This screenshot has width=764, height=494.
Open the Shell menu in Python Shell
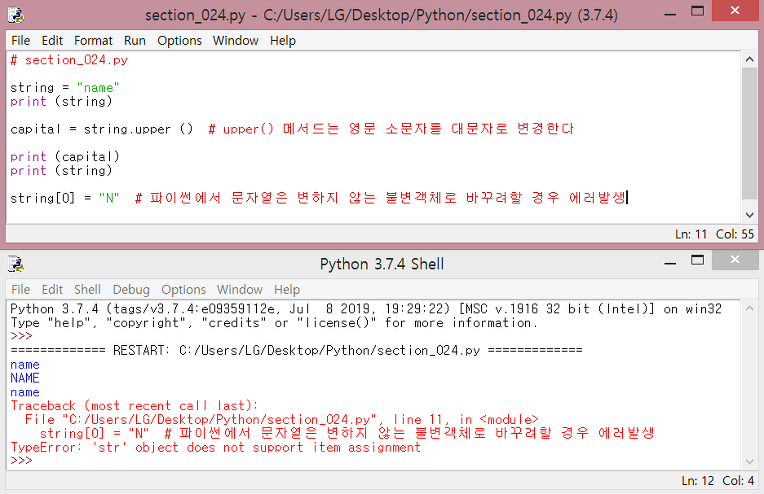(x=87, y=289)
